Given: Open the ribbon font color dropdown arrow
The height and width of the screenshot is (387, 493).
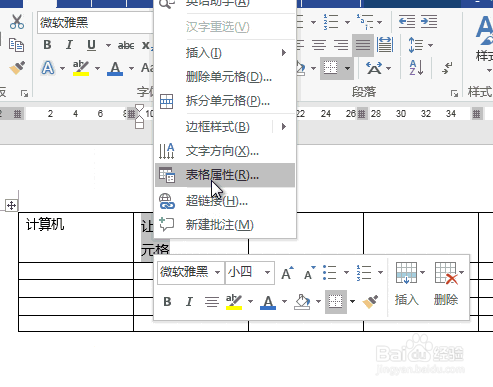Looking at the screenshot, I should [131, 69].
